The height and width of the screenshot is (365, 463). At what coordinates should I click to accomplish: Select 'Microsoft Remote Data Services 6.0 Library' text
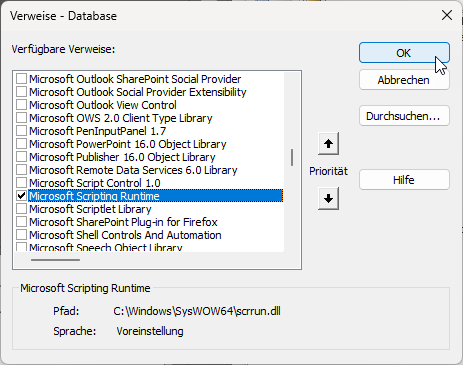point(133,170)
